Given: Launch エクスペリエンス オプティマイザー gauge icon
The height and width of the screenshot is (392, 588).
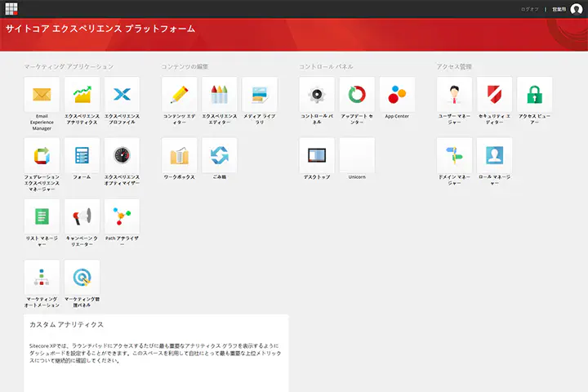Looking at the screenshot, I should point(122,155).
